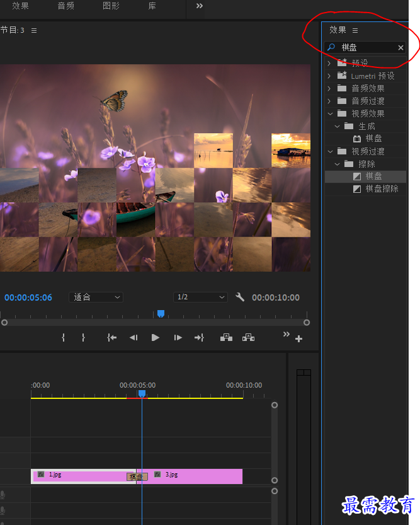Click Mark In button
The width and height of the screenshot is (420, 525).
(x=63, y=338)
